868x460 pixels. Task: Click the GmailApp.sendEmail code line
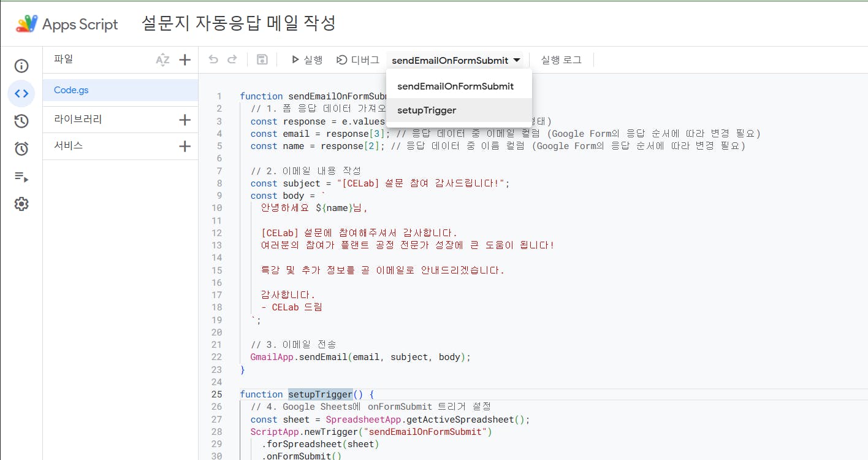360,357
